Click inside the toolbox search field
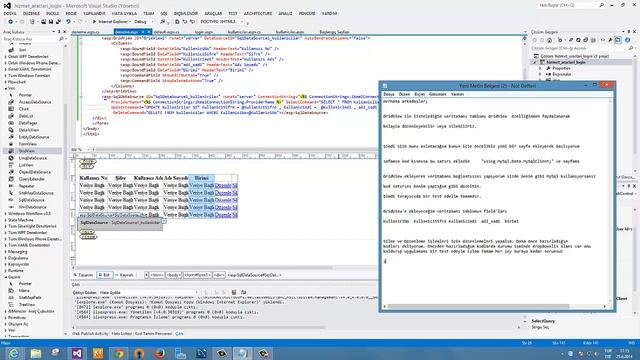Image resolution: width=640 pixels, height=360 pixels. point(31,39)
